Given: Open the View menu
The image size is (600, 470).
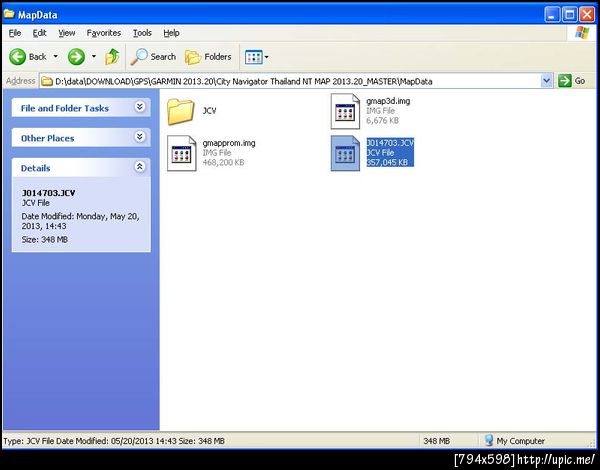Looking at the screenshot, I should [67, 33].
